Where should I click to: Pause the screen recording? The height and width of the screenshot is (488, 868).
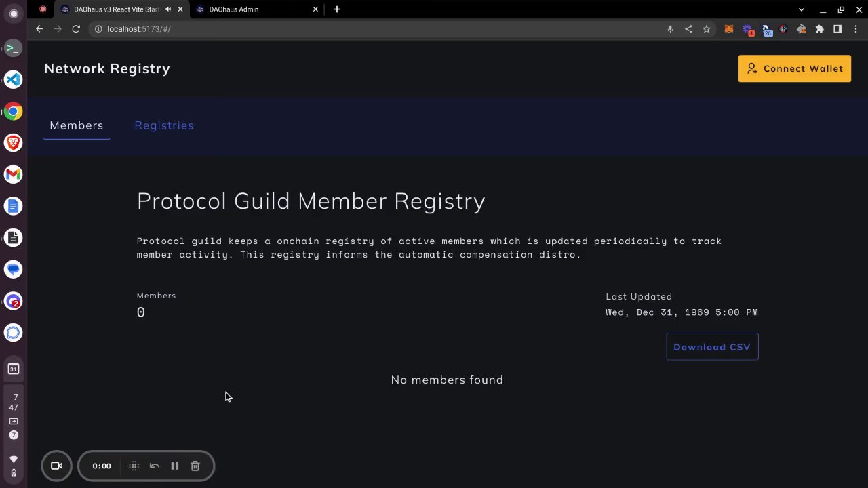tap(174, 466)
